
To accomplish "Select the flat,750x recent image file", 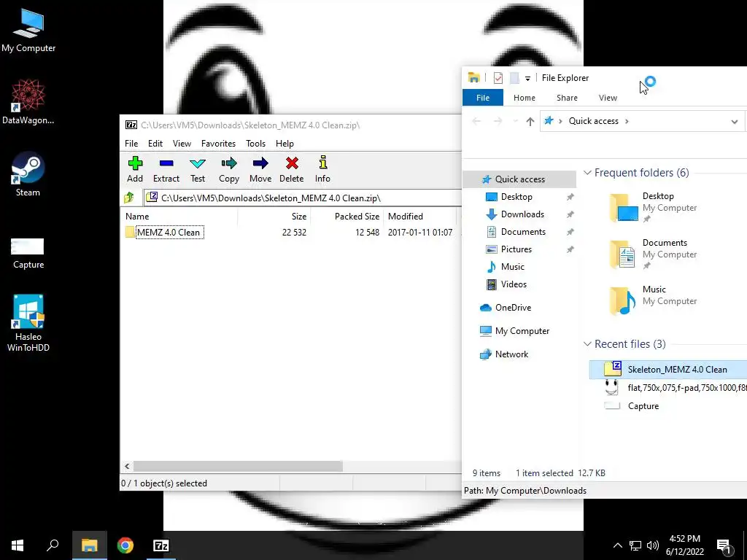I will tap(668, 388).
